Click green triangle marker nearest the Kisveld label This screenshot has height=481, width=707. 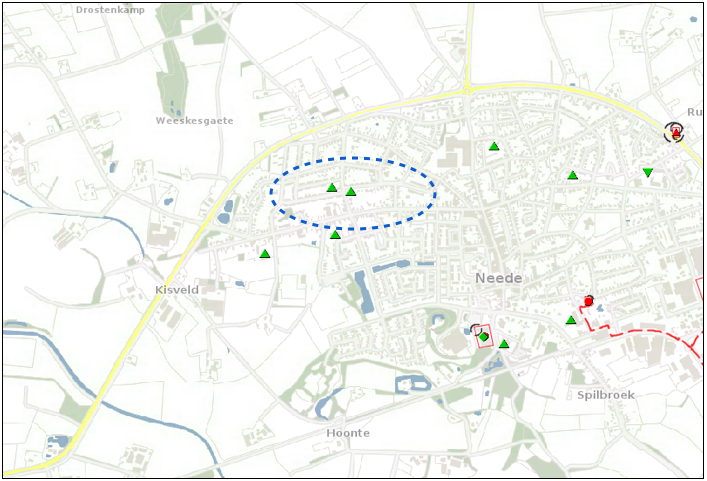tap(265, 253)
